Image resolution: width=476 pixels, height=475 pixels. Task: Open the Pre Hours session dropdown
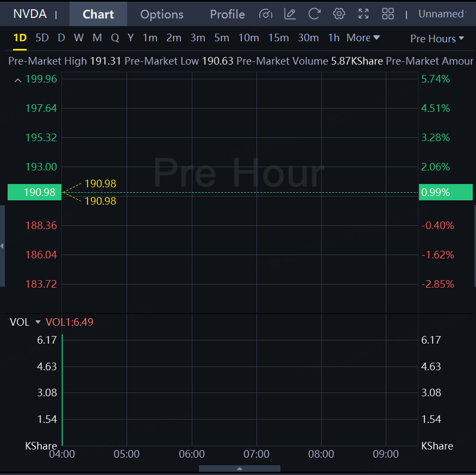point(437,39)
